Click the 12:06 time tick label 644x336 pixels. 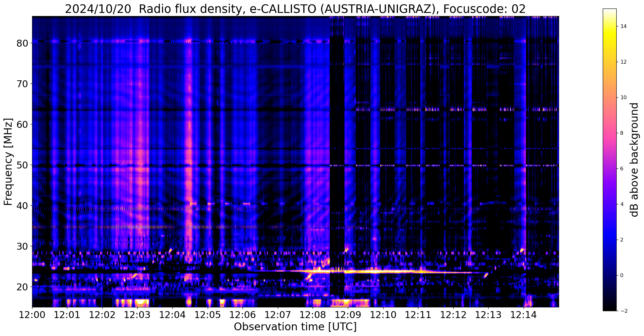243,315
